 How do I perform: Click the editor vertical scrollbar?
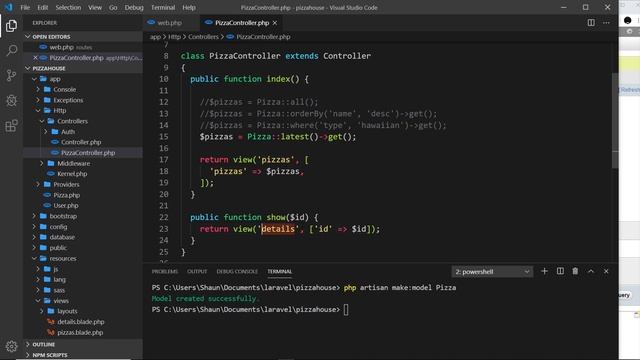pos(615,120)
